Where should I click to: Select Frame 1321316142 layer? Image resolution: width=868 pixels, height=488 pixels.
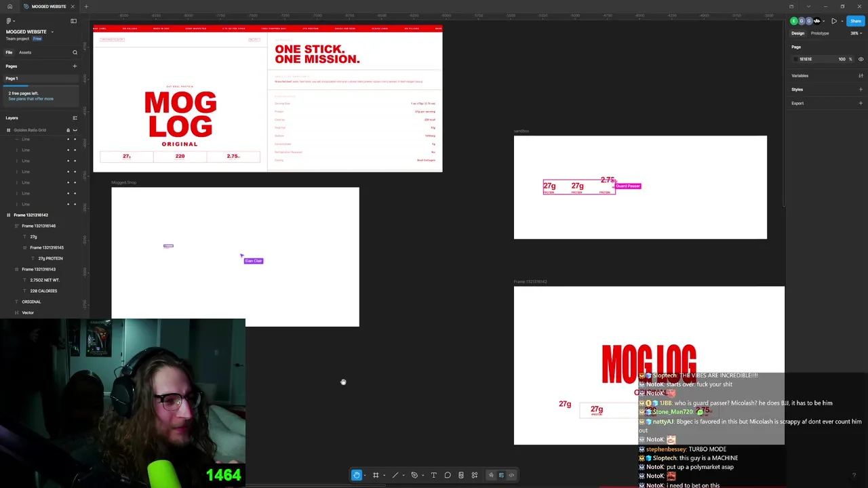pyautogui.click(x=31, y=215)
